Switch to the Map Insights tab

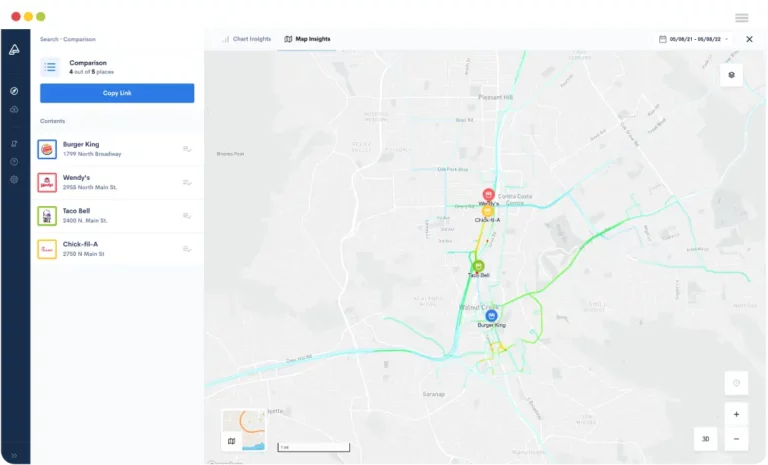click(x=308, y=39)
